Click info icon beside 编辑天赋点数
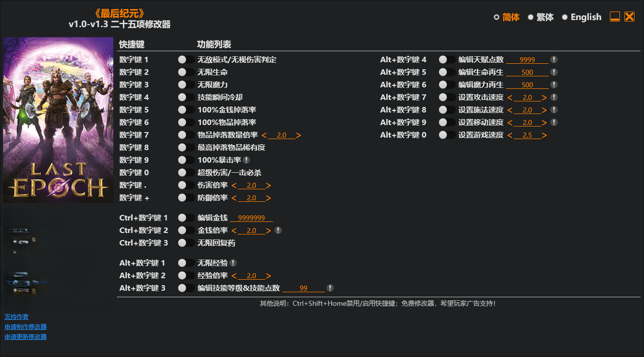This screenshot has width=644, height=357. coord(554,60)
